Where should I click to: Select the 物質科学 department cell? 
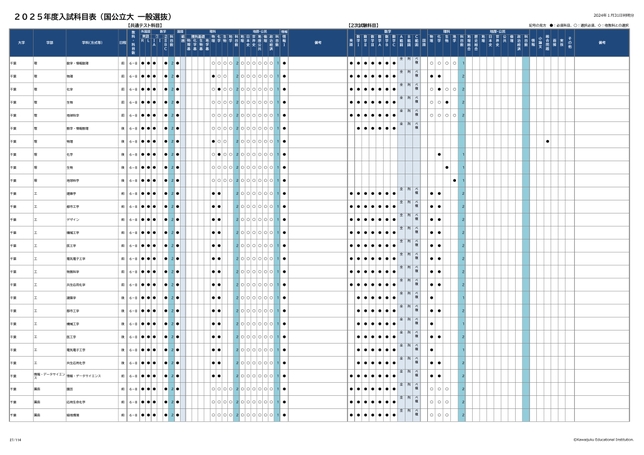[74, 271]
